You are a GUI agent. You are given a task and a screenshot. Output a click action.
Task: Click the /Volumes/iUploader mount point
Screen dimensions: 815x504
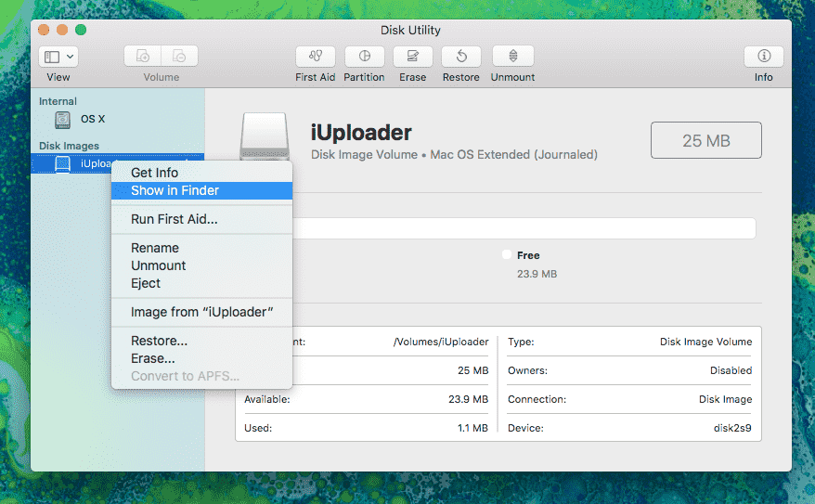coord(441,342)
